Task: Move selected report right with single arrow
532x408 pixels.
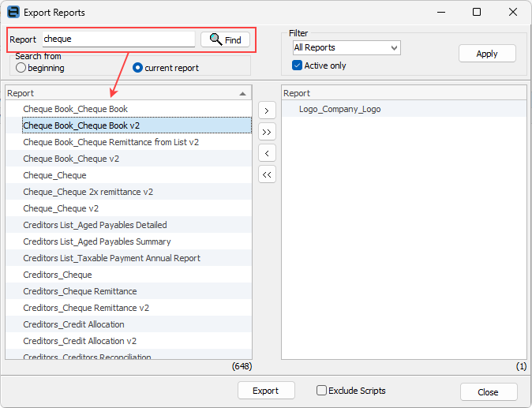Action: tap(267, 110)
